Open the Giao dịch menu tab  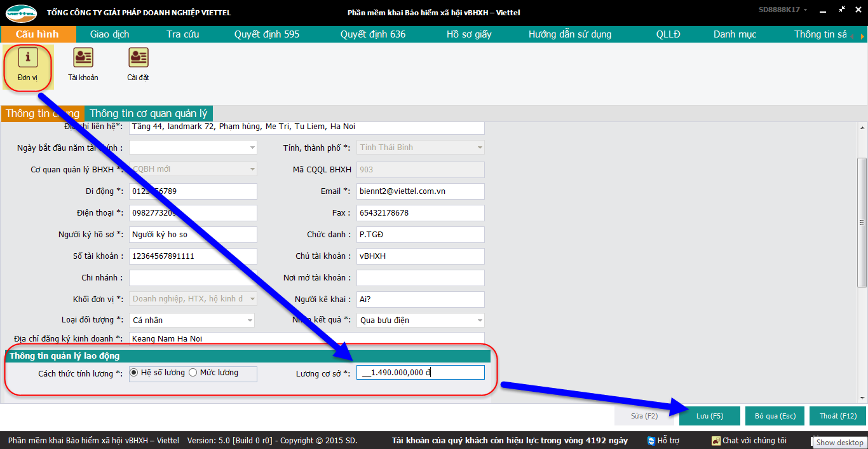coord(110,34)
